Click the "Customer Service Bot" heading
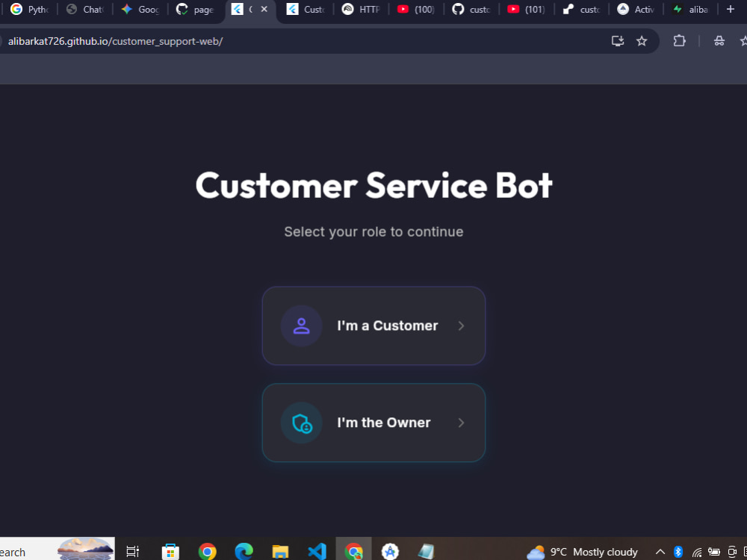Viewport: 747px width, 560px height. tap(374, 184)
